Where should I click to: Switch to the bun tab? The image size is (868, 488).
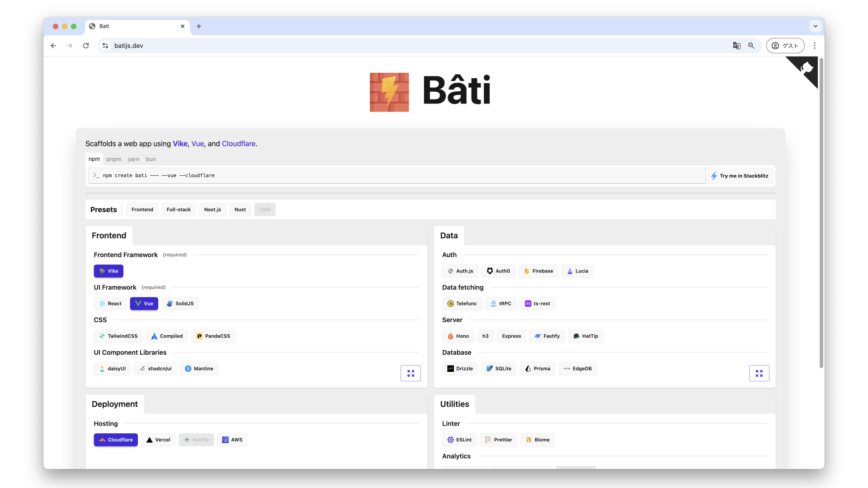[151, 159]
